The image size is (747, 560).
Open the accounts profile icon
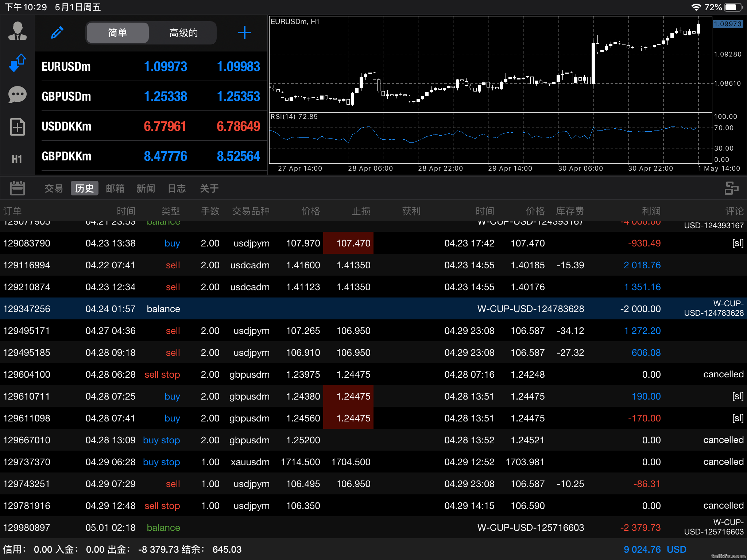click(17, 31)
